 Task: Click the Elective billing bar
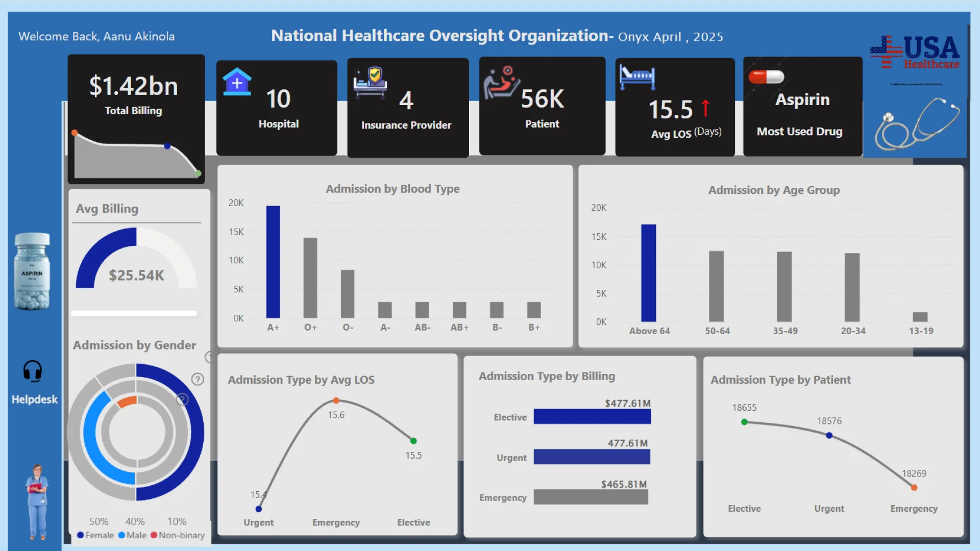pos(592,417)
